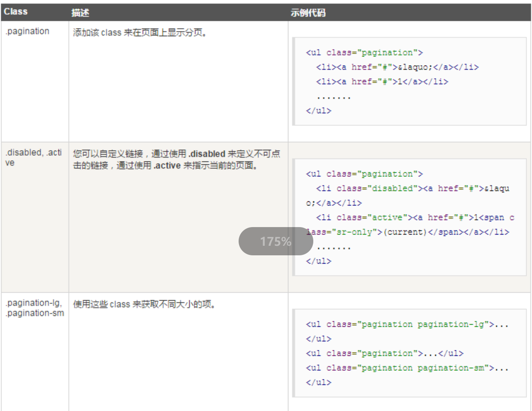The height and width of the screenshot is (411, 532).
Task: Click first code block's '<ul class="pagination">' line
Action: pos(364,53)
